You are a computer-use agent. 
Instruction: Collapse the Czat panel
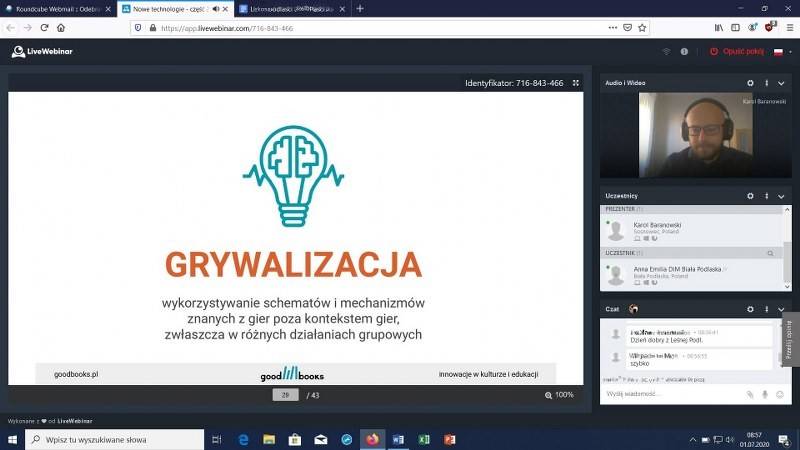(781, 309)
